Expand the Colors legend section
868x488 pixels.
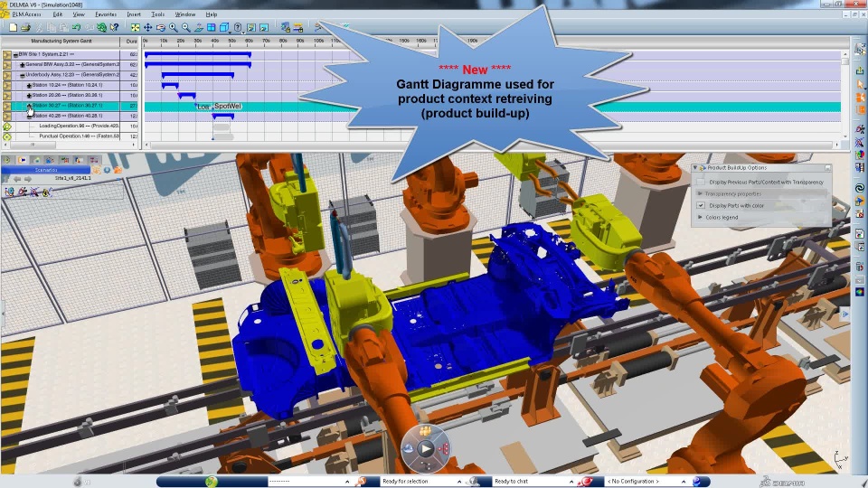click(700, 218)
